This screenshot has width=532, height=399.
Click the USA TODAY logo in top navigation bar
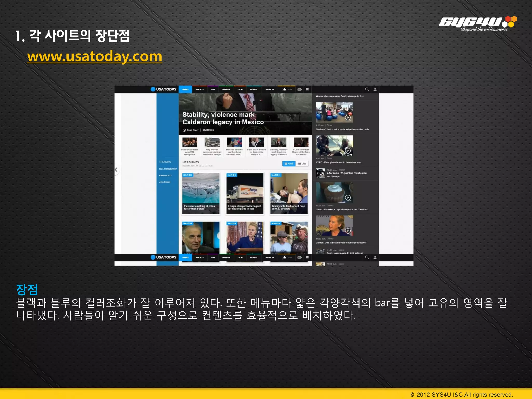pos(164,89)
